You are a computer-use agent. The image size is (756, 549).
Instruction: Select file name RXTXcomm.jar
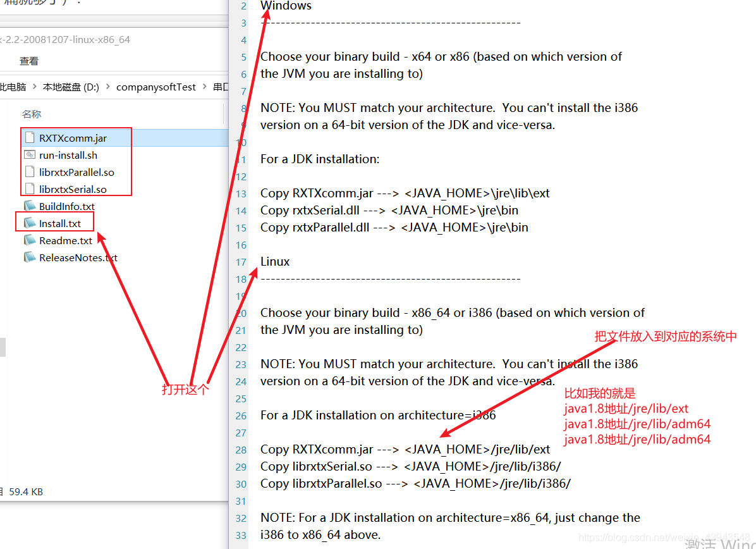pyautogui.click(x=73, y=138)
